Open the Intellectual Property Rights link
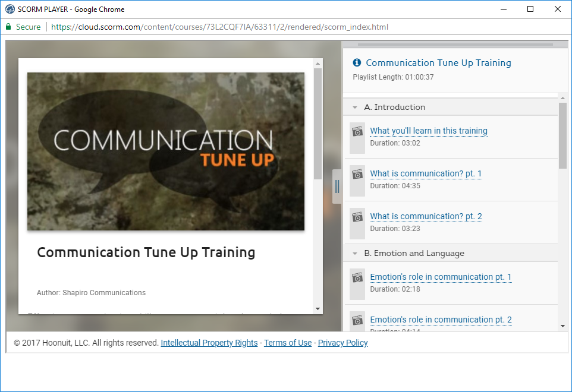Viewport: 572px width, 392px height. click(209, 343)
